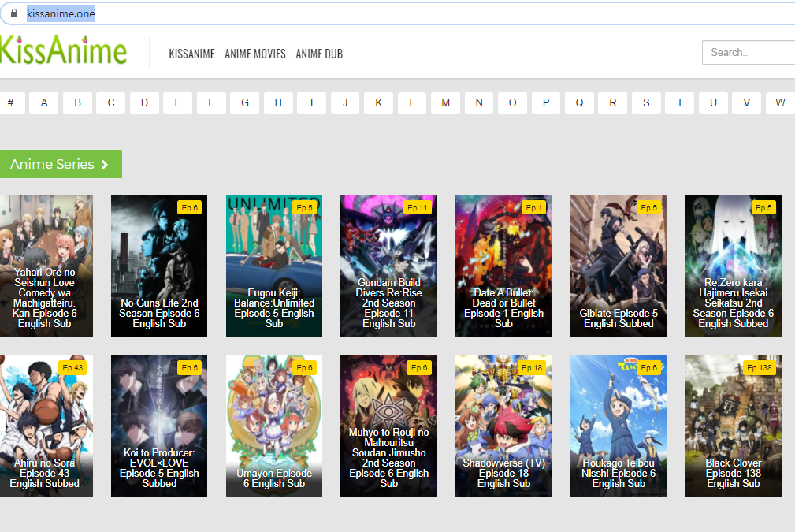Filter anime by letter O
The height and width of the screenshot is (532, 795).
[513, 103]
